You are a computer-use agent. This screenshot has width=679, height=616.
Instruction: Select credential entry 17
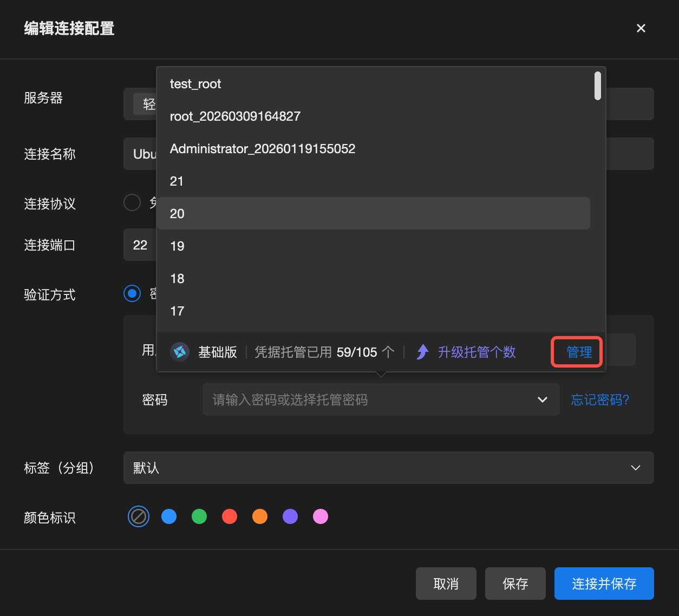coord(373,311)
